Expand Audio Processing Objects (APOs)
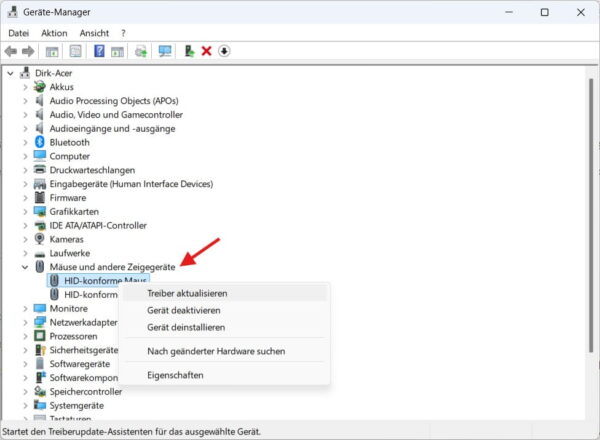The width and height of the screenshot is (600, 440). [x=25, y=101]
